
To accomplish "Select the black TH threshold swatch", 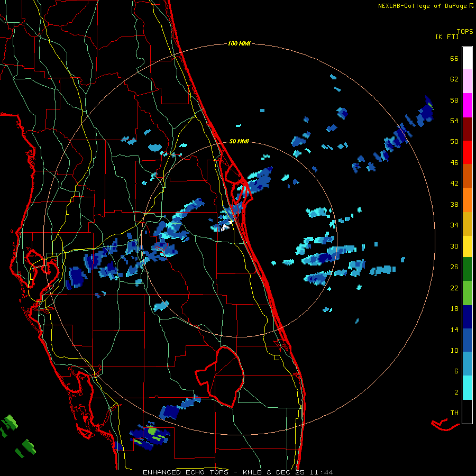I will 467,411.
